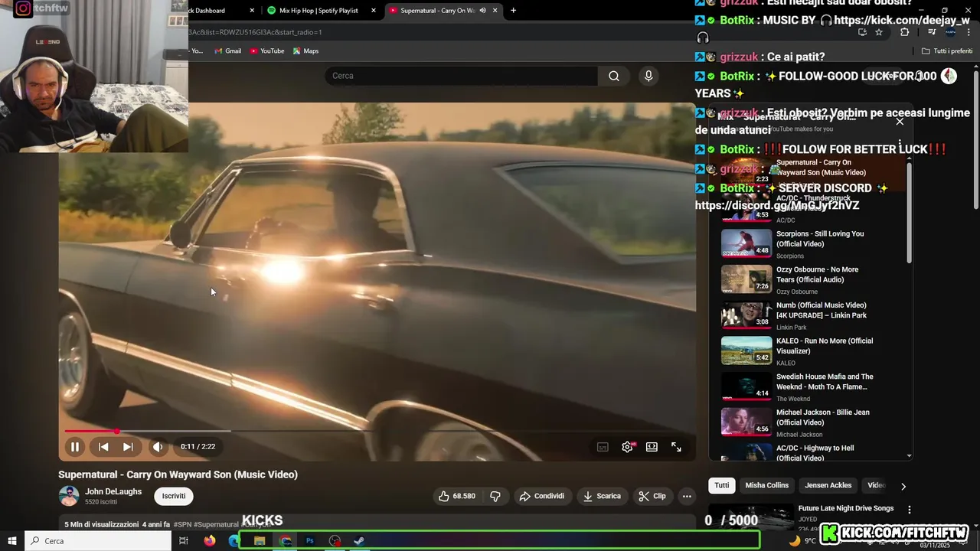Open Photoshop from the taskbar
Viewport: 980px width, 551px height.
(310, 541)
